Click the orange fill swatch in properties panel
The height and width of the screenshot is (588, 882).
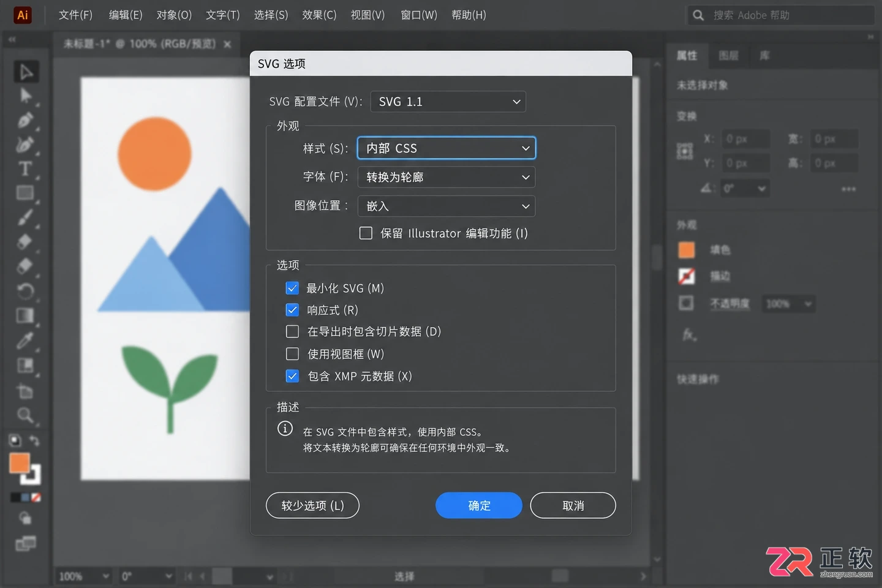[687, 250]
